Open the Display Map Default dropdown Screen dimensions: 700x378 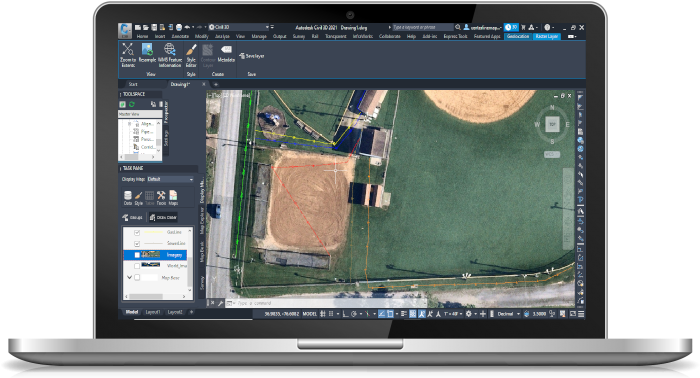(171, 179)
